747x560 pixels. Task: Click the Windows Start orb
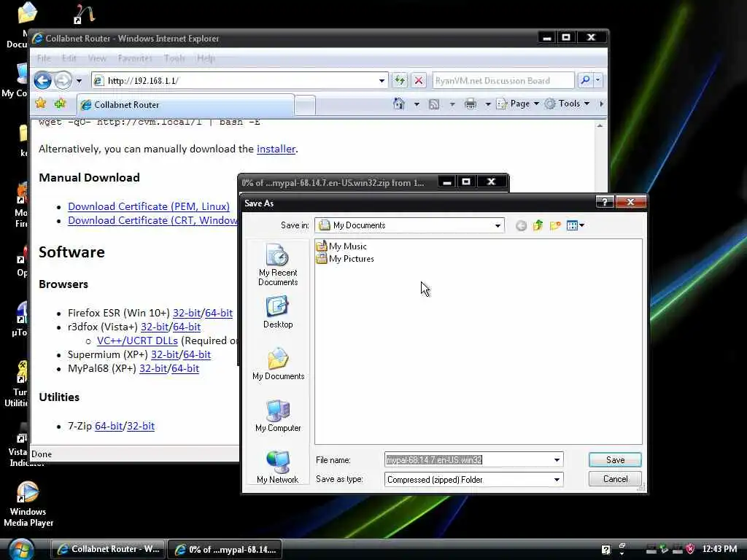click(21, 550)
